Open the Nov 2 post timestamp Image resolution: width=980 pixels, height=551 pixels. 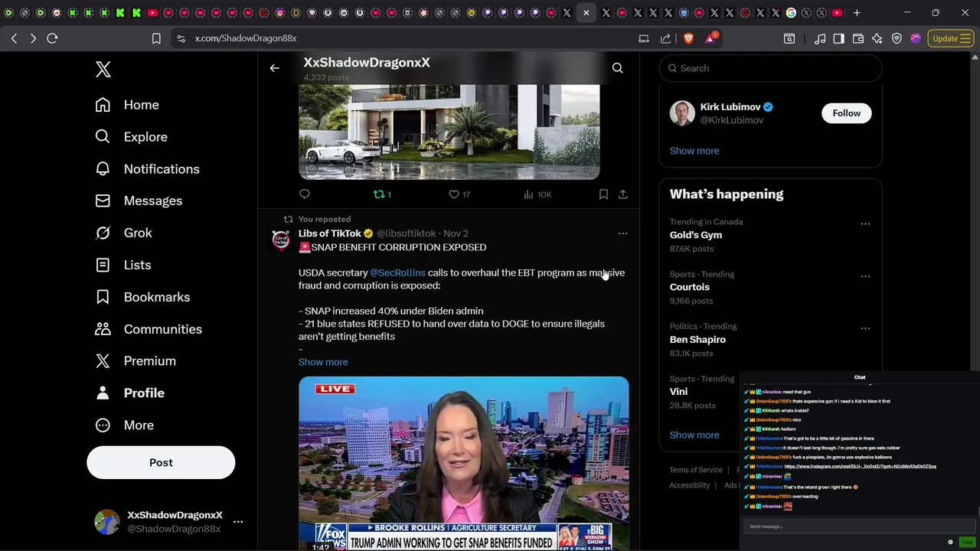coord(456,233)
